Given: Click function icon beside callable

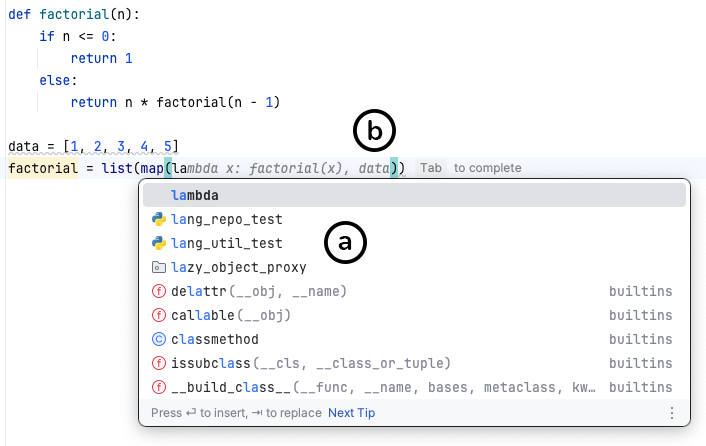Looking at the screenshot, I should tap(158, 315).
